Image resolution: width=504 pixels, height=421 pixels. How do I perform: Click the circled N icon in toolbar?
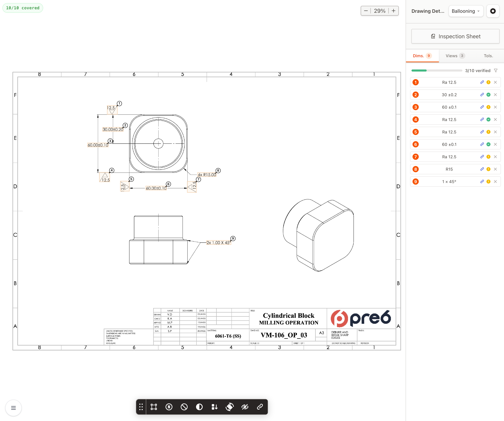tap(169, 407)
